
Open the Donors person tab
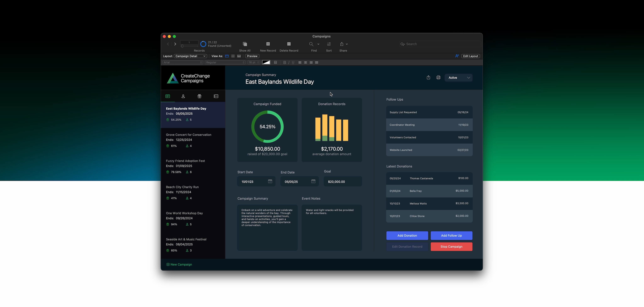point(183,96)
